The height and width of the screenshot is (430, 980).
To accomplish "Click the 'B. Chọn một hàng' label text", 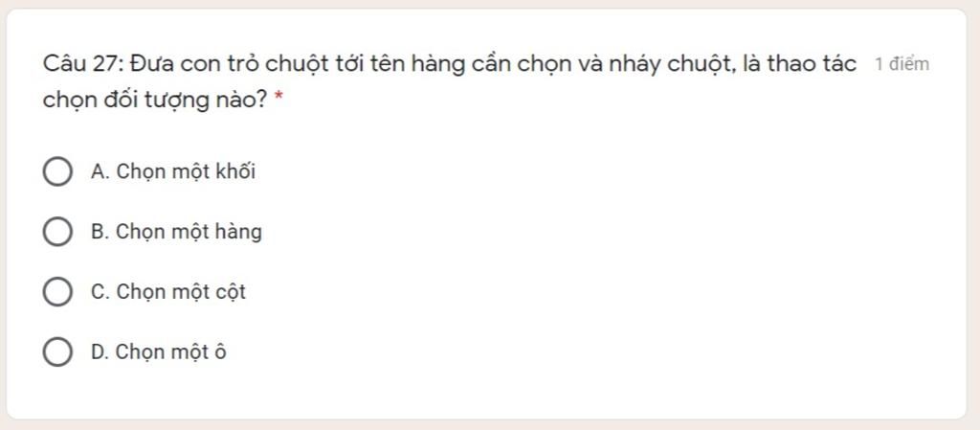I will coord(176,232).
